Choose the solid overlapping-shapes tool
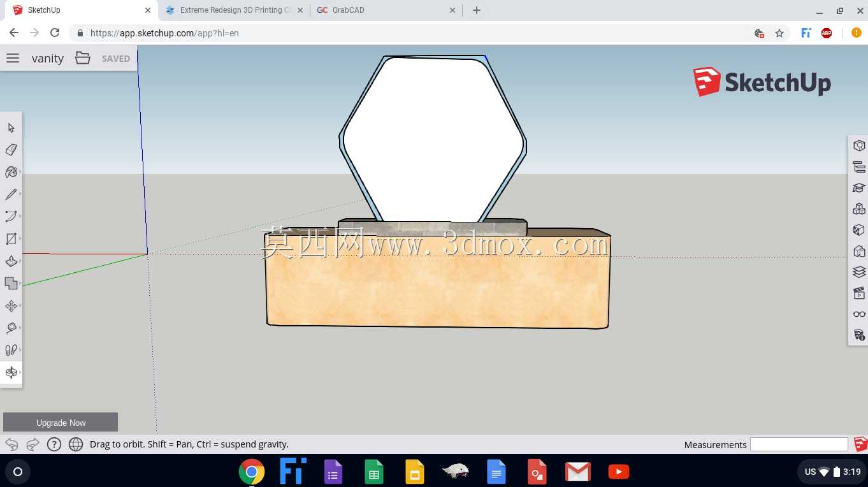Screen dimensions: 868x487 [11, 283]
